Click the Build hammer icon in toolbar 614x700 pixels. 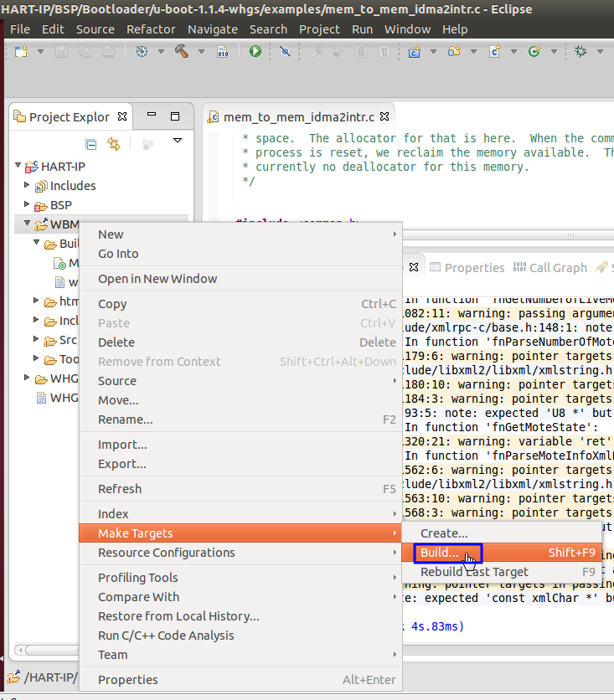(181, 52)
